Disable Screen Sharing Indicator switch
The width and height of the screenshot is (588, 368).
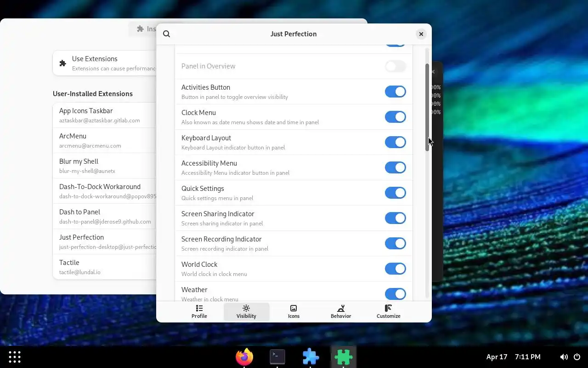click(x=396, y=218)
